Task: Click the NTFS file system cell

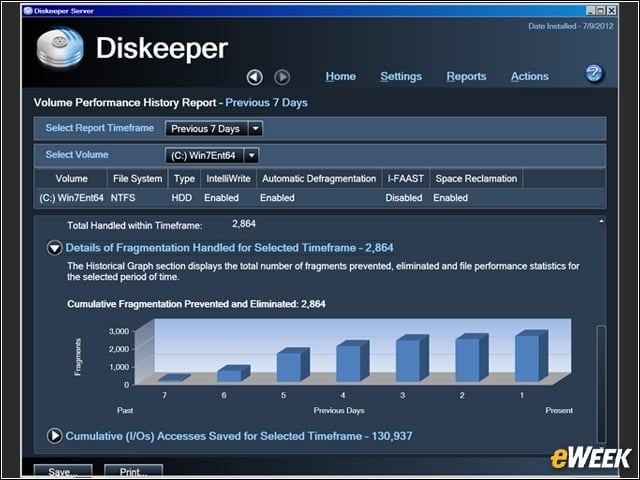Action: [123, 198]
